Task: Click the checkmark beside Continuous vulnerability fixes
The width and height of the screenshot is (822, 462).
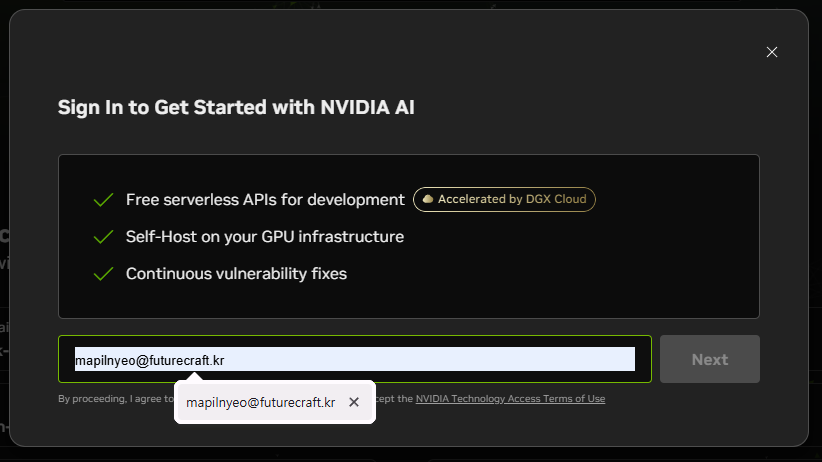Action: click(103, 274)
